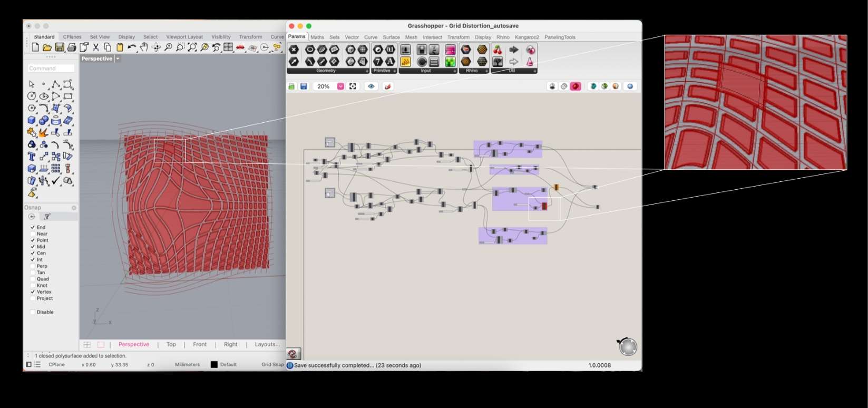Click the Explode tool icon
868x408 pixels.
[44, 132]
